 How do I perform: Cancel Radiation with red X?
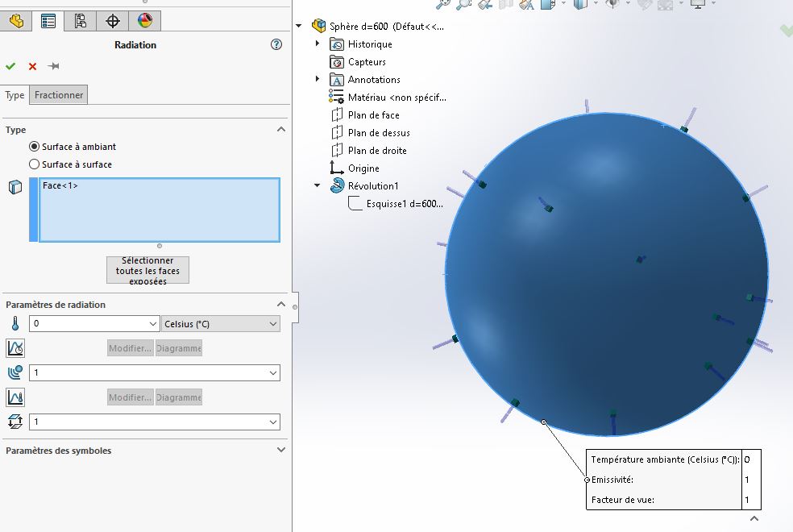[x=32, y=66]
